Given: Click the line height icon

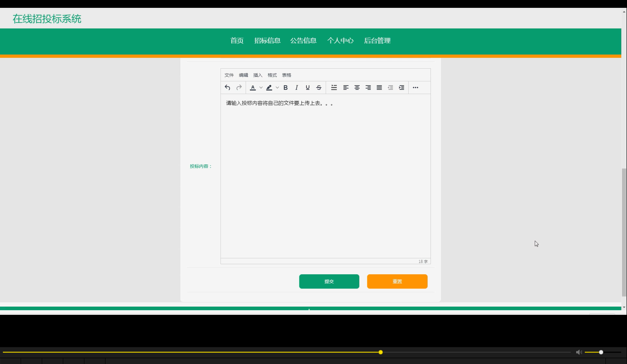Looking at the screenshot, I should click(334, 88).
